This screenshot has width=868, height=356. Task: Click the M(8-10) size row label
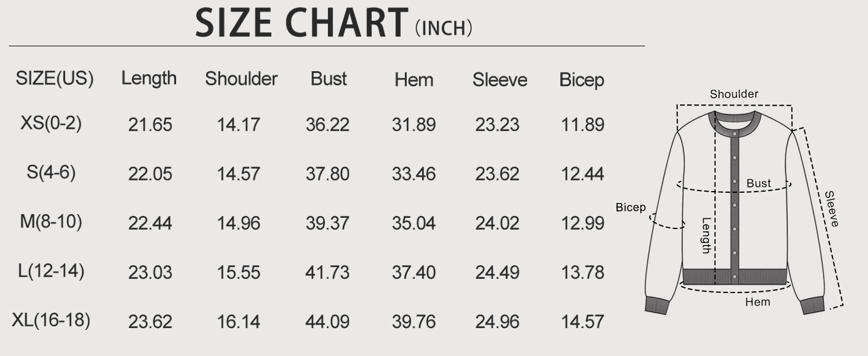tap(51, 222)
